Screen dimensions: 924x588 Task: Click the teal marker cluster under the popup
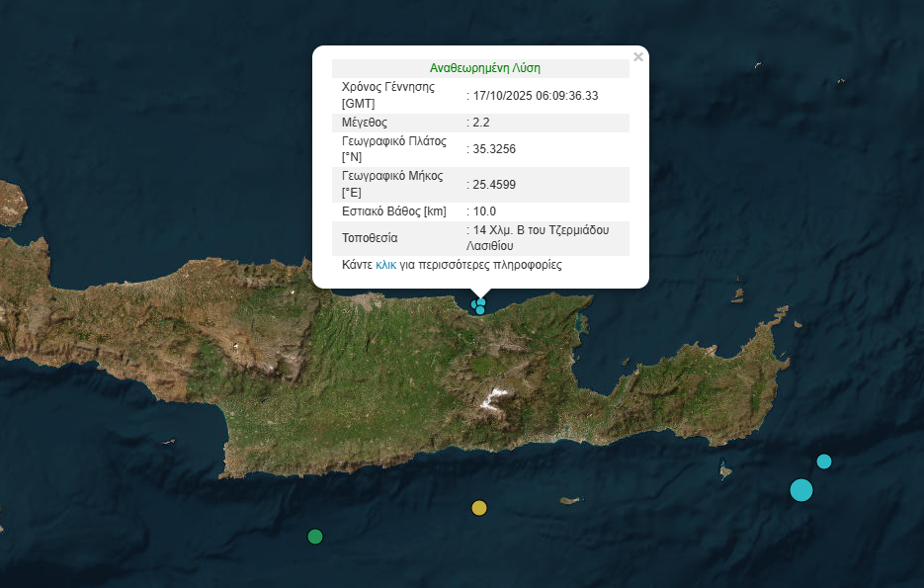pos(479,306)
